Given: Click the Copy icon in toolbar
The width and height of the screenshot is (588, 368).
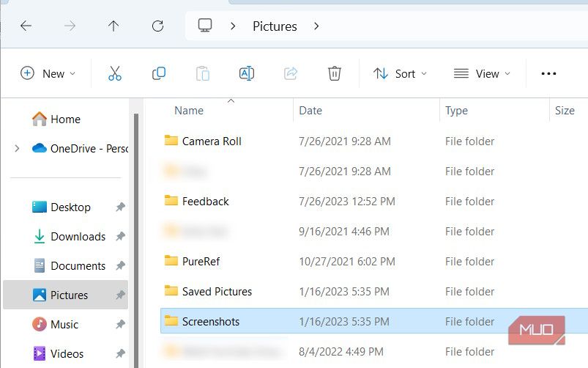Looking at the screenshot, I should click(159, 73).
